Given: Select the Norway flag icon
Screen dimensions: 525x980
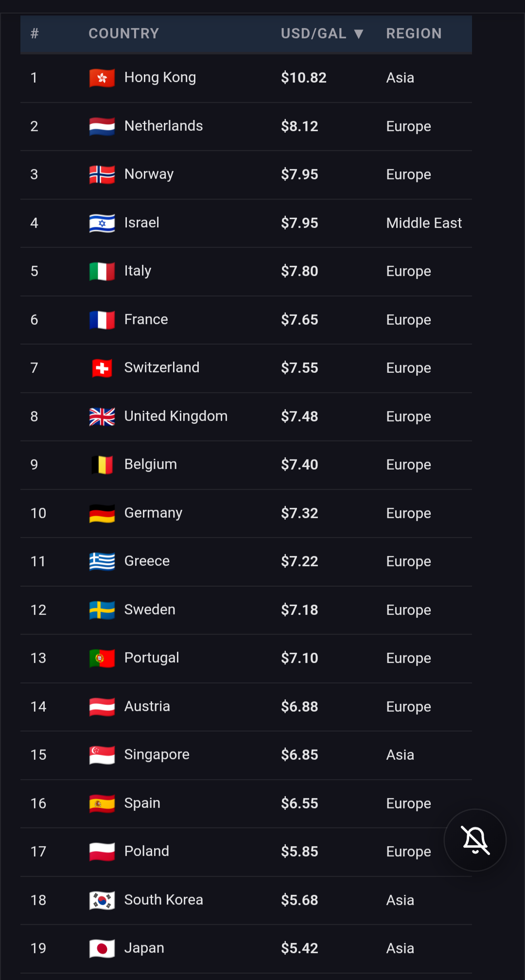Looking at the screenshot, I should tap(102, 175).
